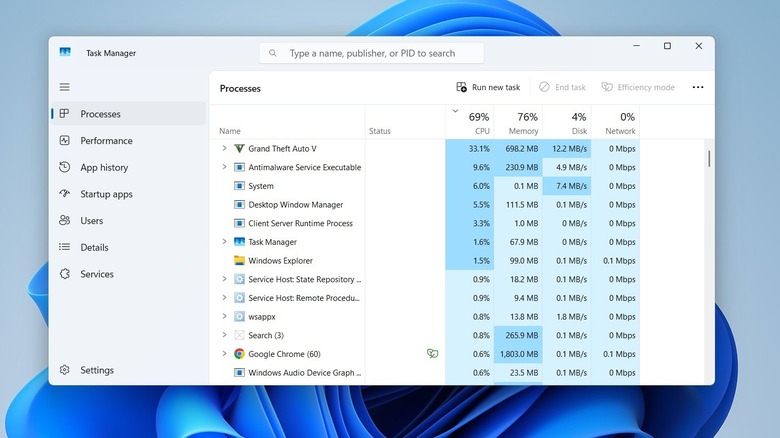
Task: Click the 12.2 MB/s disk value
Action: 570,148
